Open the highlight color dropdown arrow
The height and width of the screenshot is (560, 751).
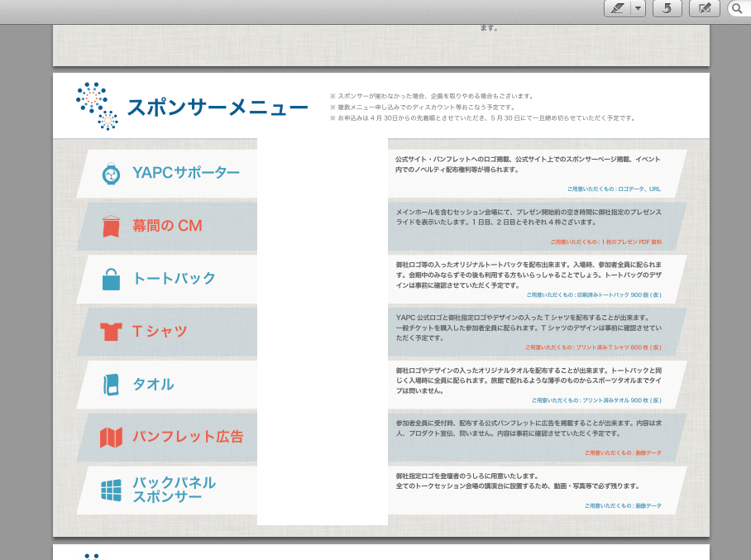(638, 8)
